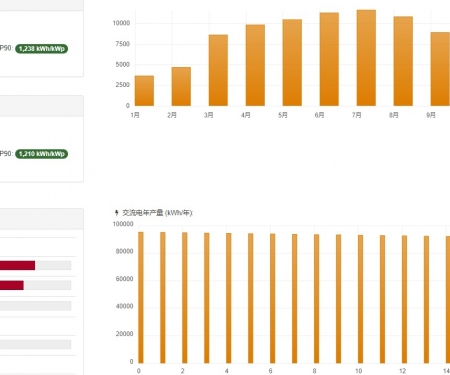
Task: Click the 5000 value on monthly y-axis
Action: (123, 65)
